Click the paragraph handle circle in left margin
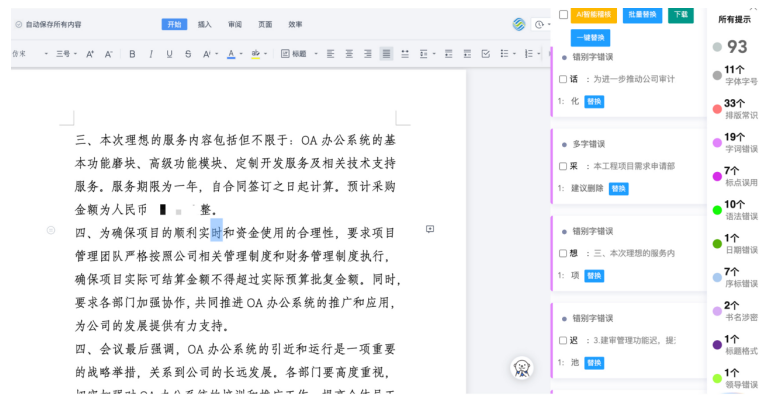Screen dimensions: 781x397 [x=51, y=230]
